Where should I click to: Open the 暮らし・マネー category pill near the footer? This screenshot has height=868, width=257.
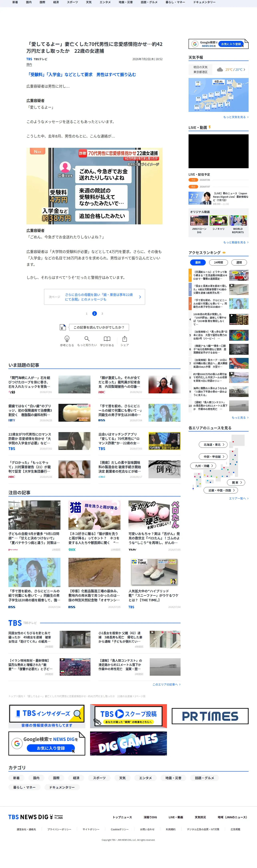tap(24, 787)
